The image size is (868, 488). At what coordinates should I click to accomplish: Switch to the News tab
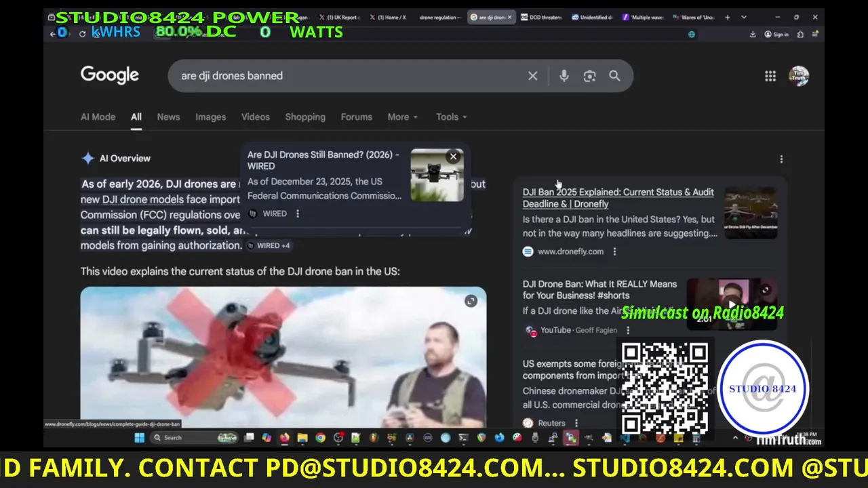[x=168, y=117]
